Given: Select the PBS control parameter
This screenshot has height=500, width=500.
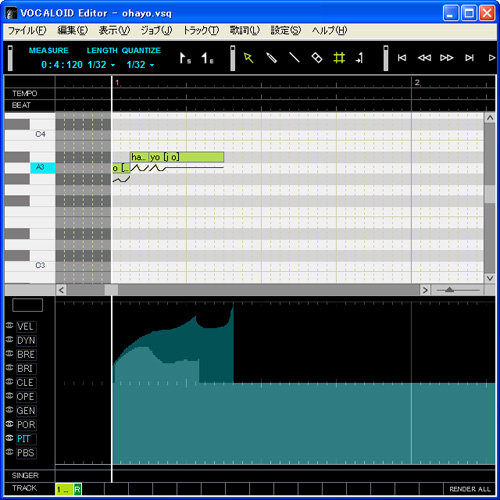Looking at the screenshot, I should coord(26,453).
